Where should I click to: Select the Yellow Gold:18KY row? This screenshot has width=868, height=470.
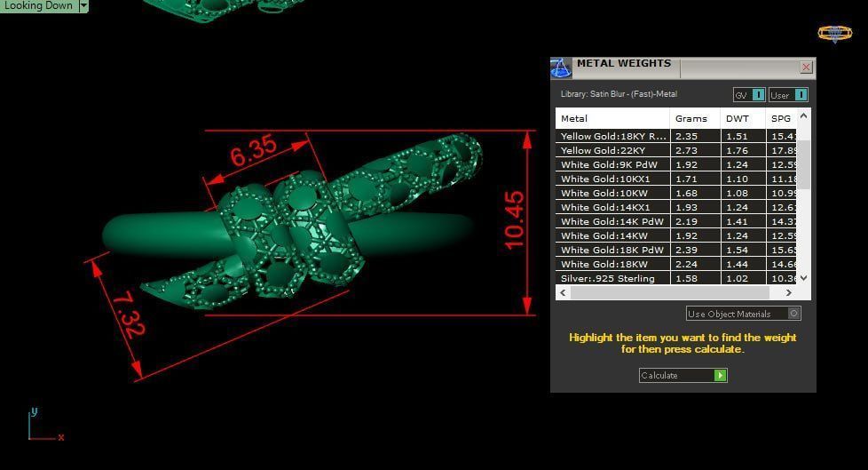coord(676,136)
